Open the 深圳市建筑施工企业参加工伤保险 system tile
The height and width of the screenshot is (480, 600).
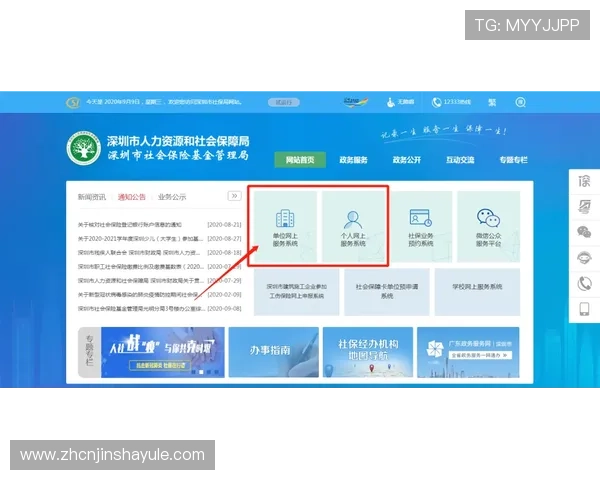point(297,292)
